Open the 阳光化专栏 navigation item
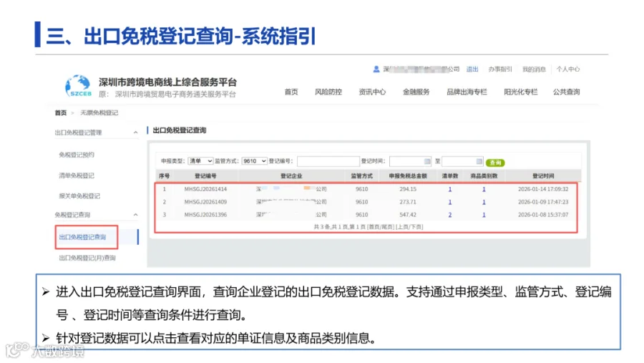This screenshot has height=363, width=644. pos(520,92)
